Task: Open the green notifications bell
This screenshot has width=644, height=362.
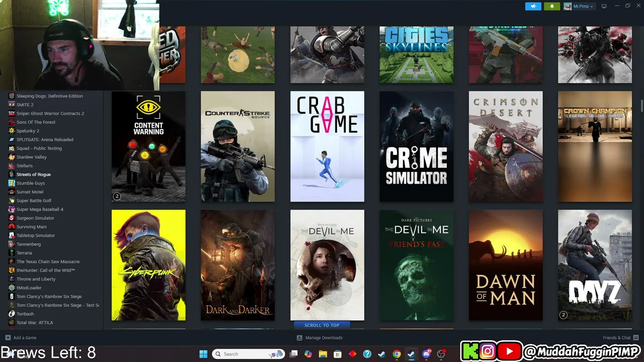Action: 552,6
